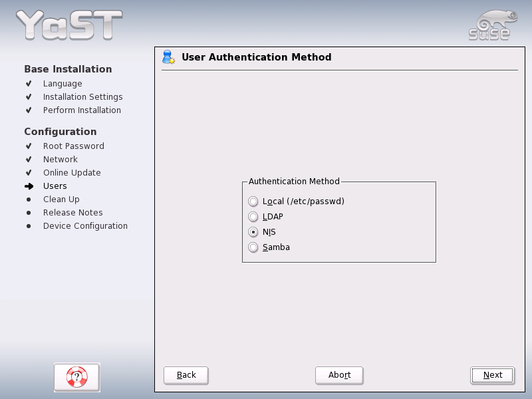Viewport: 532px width, 399px height.
Task: Select the LDAP authentication option
Action: pos(265,217)
